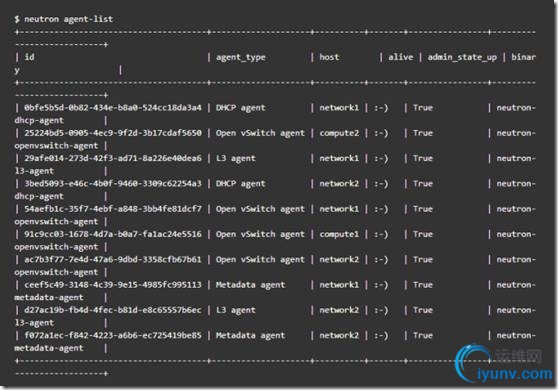The image size is (558, 390).
Task: Select the id beginning with 91c9cc03
Action: click(x=113, y=234)
